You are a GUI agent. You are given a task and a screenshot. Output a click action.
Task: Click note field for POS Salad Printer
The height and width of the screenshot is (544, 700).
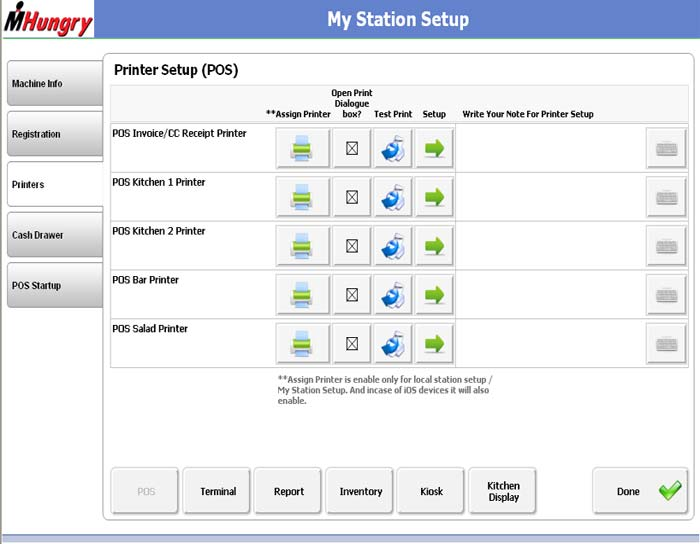(x=550, y=344)
